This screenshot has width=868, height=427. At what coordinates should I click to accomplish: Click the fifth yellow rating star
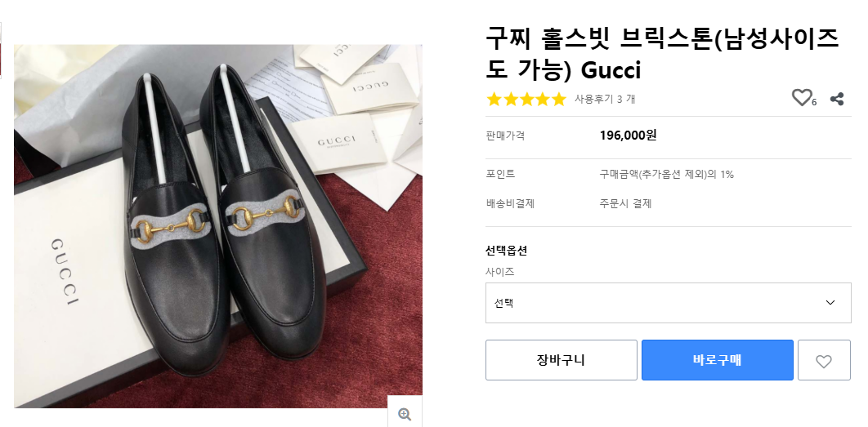coord(559,100)
